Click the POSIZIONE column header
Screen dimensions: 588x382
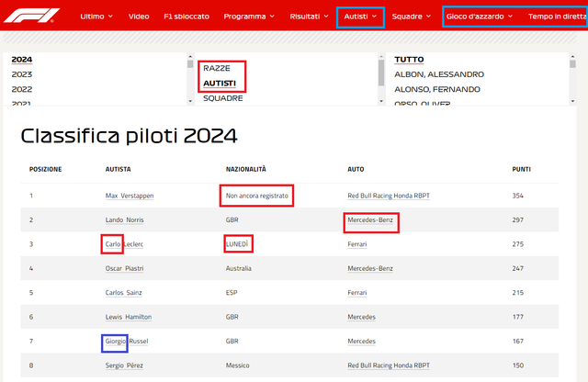[x=45, y=170]
